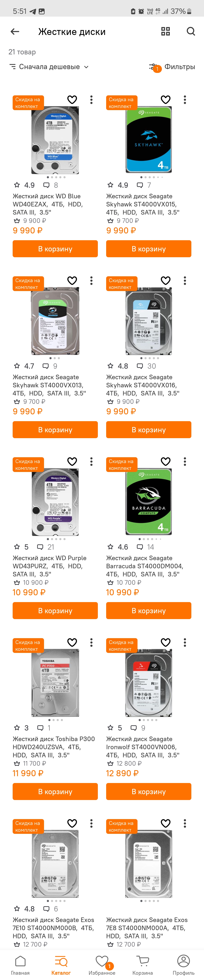Viewport: 204px width, 980px height.
Task: Open the Корзина tab
Action: pyautogui.click(x=143, y=965)
